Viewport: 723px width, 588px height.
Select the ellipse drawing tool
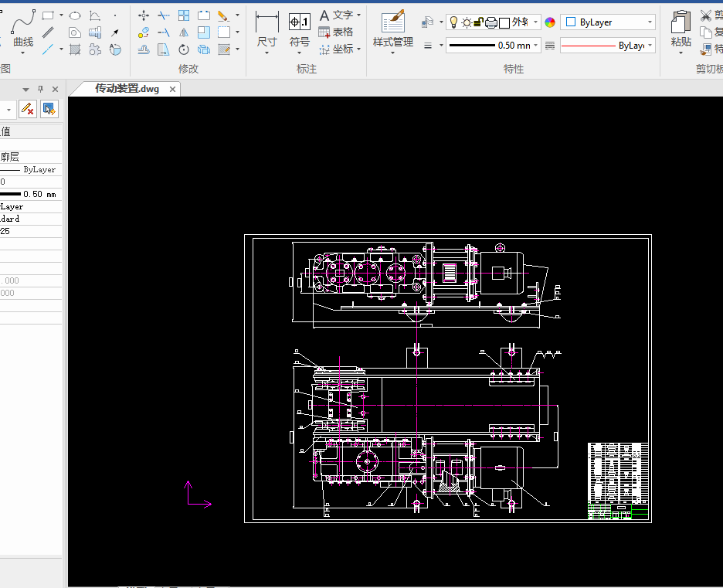click(75, 15)
